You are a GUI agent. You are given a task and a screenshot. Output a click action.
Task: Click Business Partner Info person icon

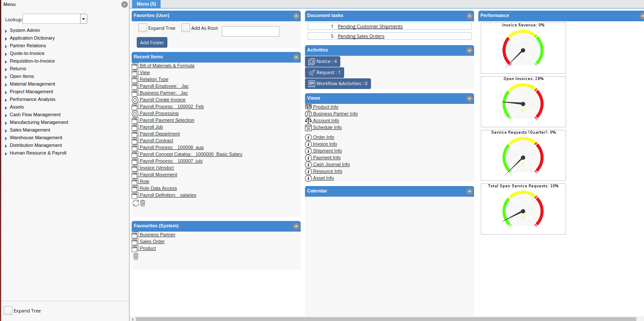point(308,114)
